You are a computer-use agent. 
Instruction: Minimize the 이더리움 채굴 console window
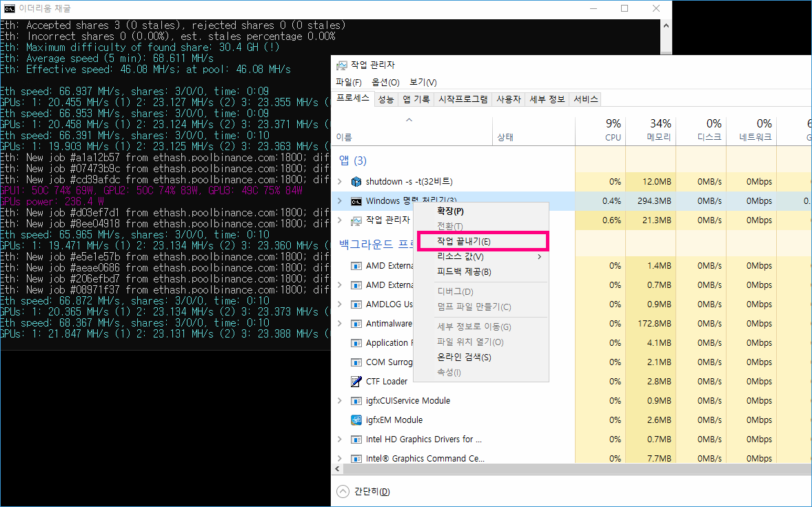tap(593, 8)
